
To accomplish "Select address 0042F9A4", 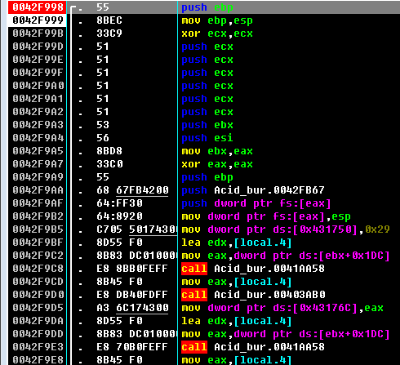I will (x=38, y=138).
